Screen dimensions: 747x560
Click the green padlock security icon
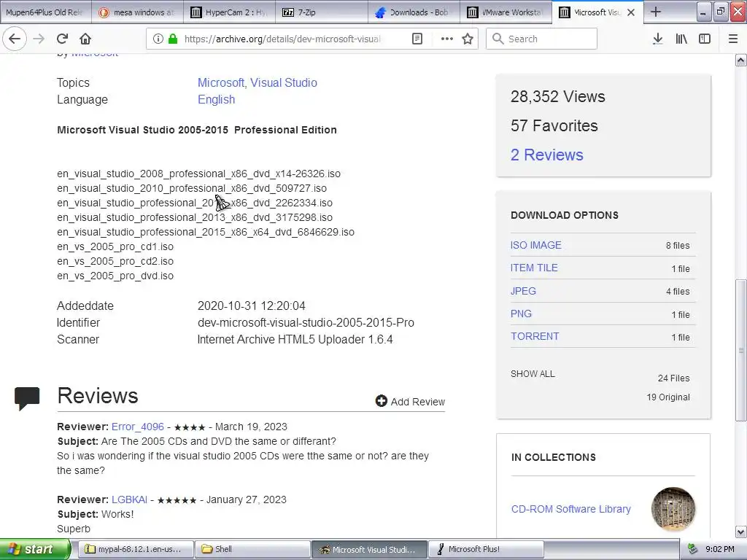pos(172,39)
